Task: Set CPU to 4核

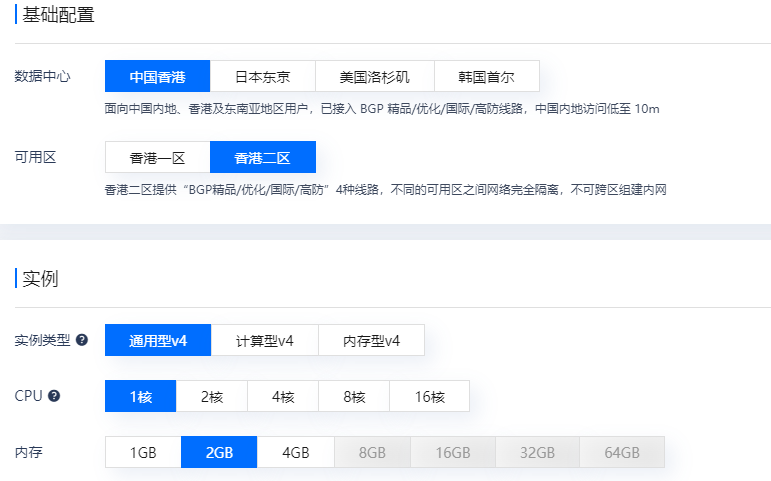Action: click(x=283, y=396)
